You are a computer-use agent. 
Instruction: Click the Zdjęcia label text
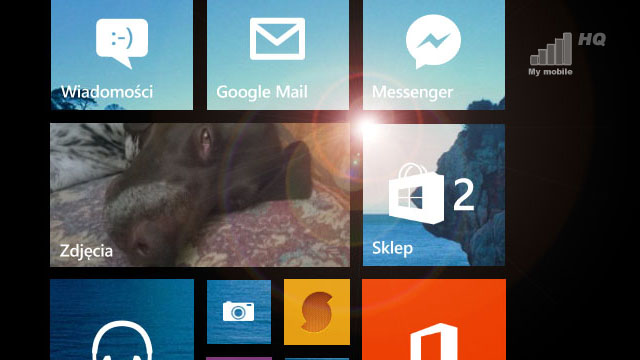click(86, 251)
